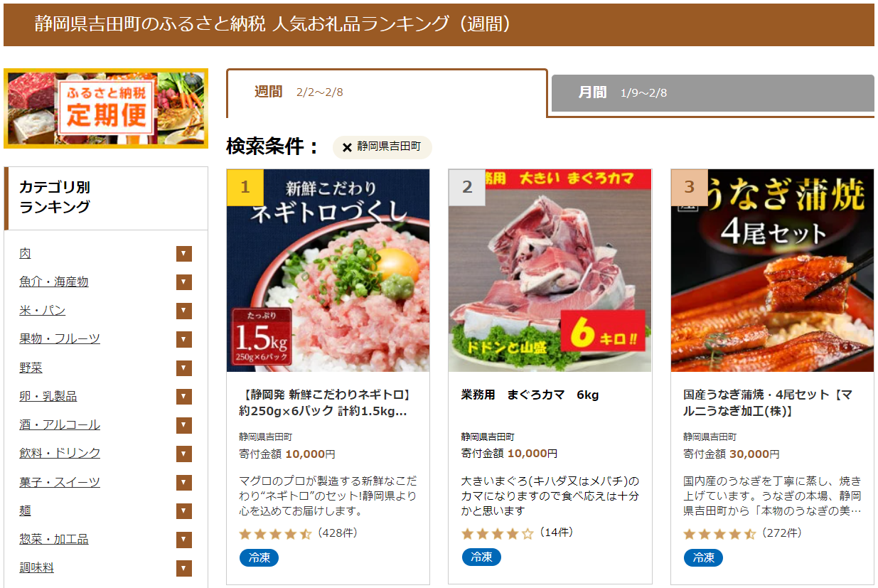The height and width of the screenshot is (588, 878).
Task: Click the arrow icon beside 飲料・ドリンク
Action: coord(184,454)
